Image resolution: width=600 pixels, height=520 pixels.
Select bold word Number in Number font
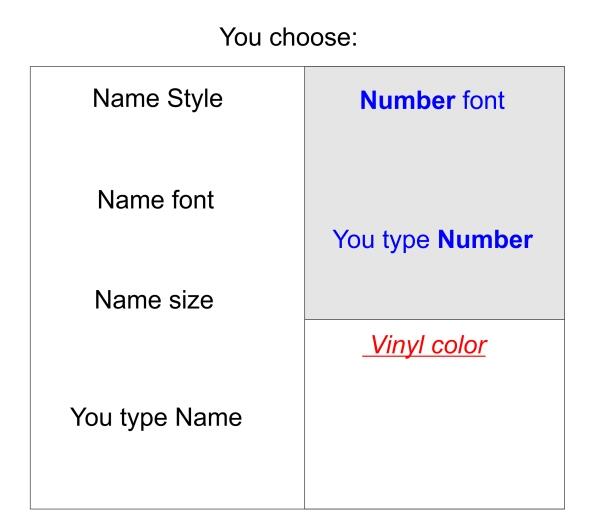[407, 100]
